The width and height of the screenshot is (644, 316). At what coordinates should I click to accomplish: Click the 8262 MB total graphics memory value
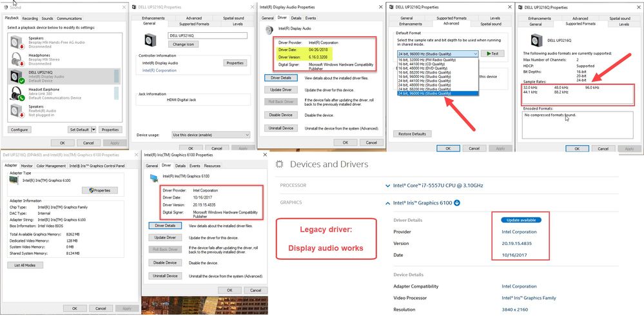(x=73, y=234)
